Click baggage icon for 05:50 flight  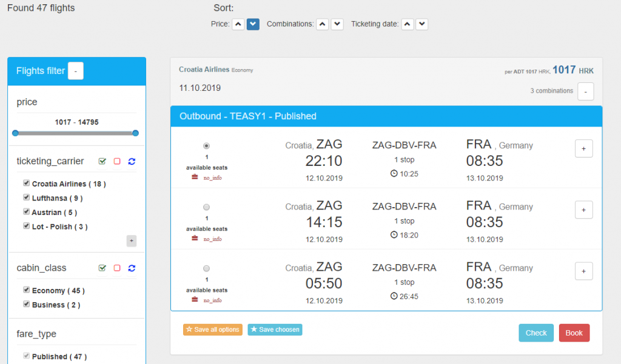click(x=195, y=300)
